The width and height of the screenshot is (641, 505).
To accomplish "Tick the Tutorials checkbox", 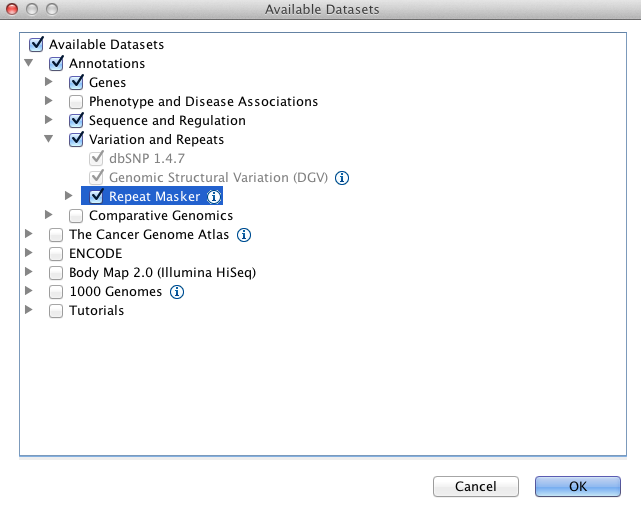I will (x=56, y=311).
